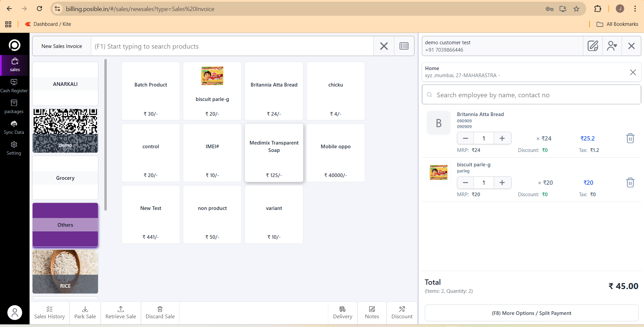Screen dimensions: 644x327
Task: Open Cash Register from sidebar
Action: click(14, 86)
